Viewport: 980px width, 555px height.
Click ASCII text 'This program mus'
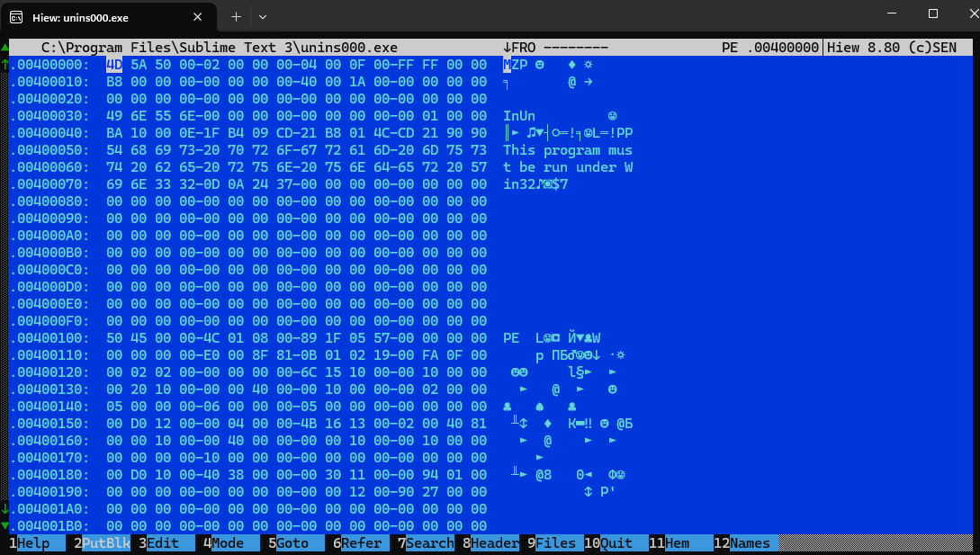coord(568,150)
